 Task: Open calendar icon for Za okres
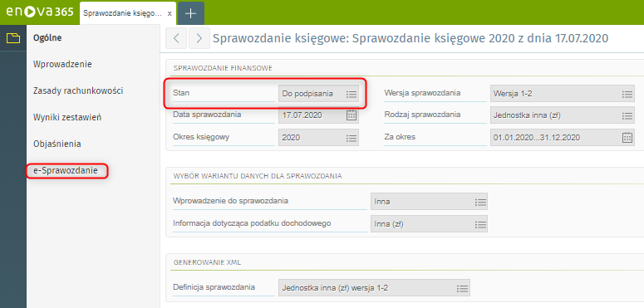pos(627,137)
